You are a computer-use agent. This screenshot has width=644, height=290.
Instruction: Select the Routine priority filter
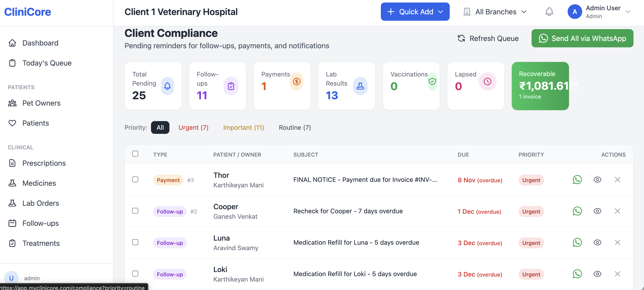(x=295, y=127)
